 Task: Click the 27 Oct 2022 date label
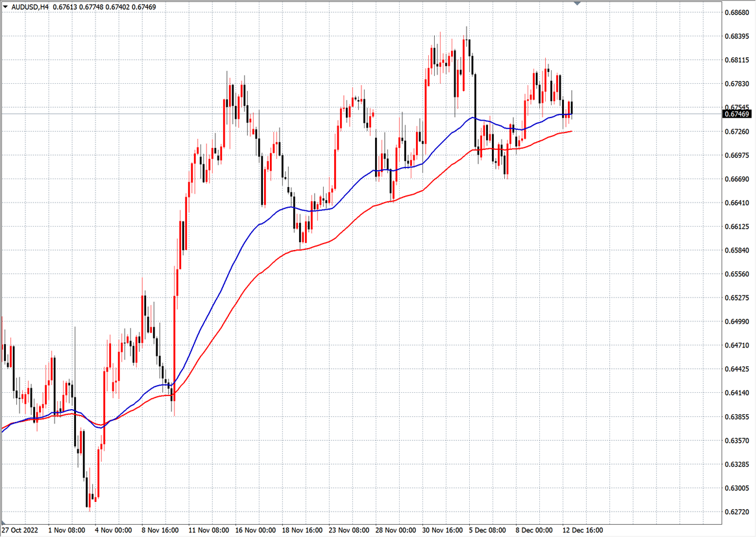[x=20, y=530]
